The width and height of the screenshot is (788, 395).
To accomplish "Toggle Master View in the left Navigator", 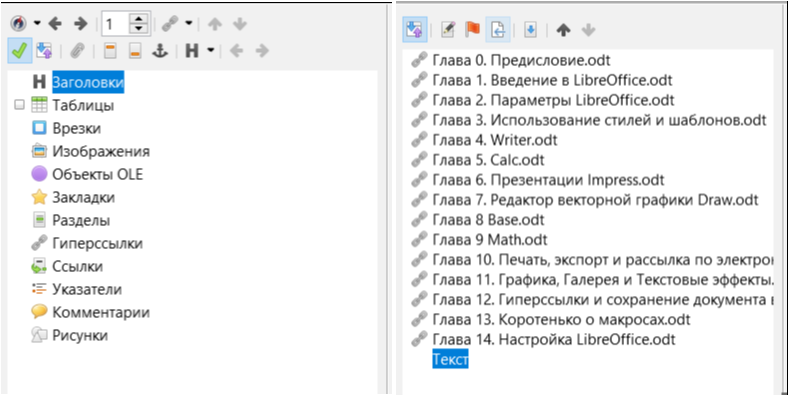I will pyautogui.click(x=44, y=50).
